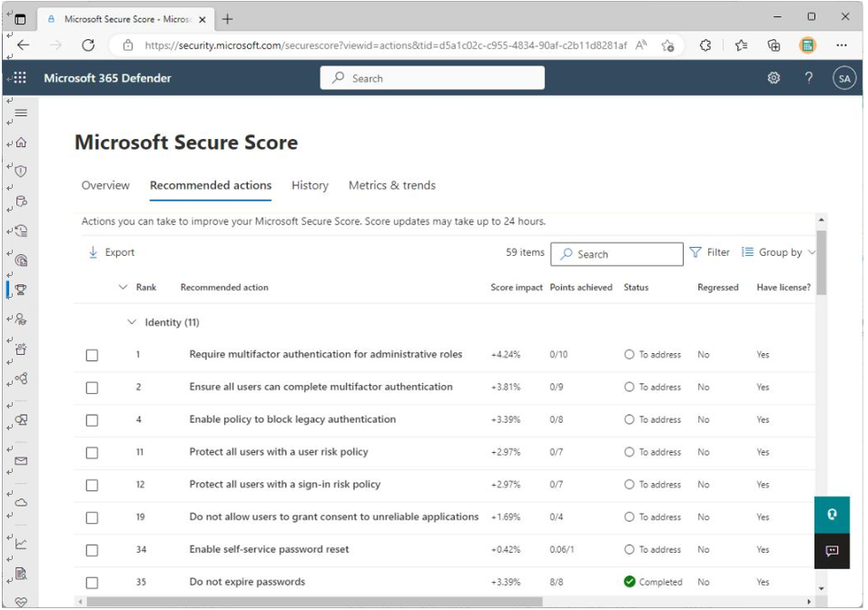868x610 pixels.
Task: Open the line chart Reports sidebar icon
Action: (21, 544)
